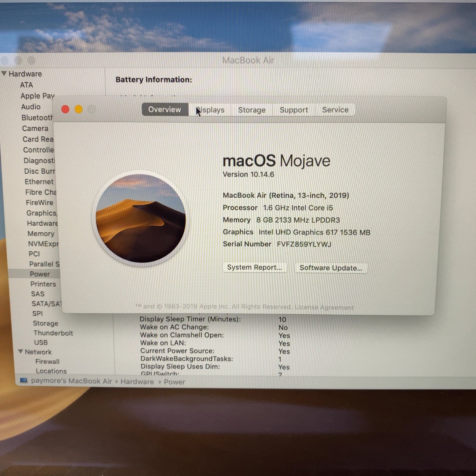Viewport: 476px width, 476px height.
Task: Click the macOS Mojave dune logo image
Action: click(141, 219)
